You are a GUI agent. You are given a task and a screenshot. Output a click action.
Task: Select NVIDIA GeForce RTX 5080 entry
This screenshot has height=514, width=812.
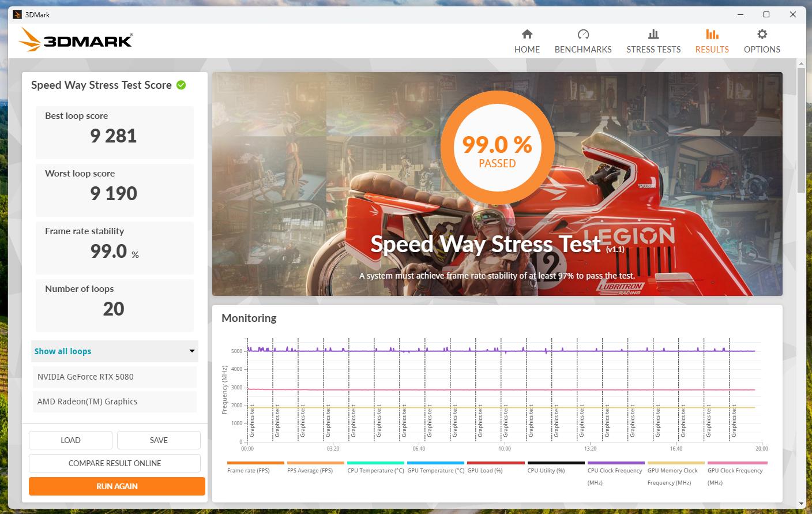(x=115, y=377)
